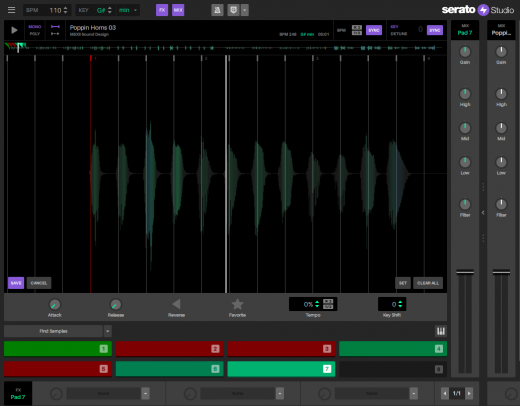Click the Pad 7 channel volume fader
The height and width of the screenshot is (406, 520).
coord(465,272)
